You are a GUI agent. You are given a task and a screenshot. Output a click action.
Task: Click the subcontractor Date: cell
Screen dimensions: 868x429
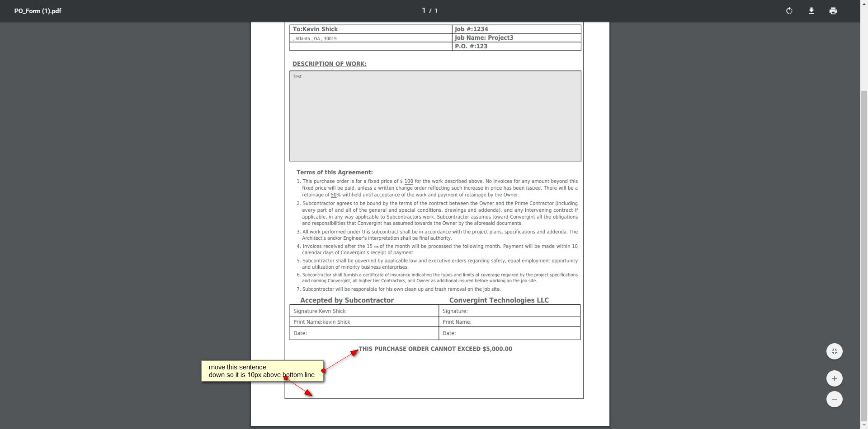pyautogui.click(x=364, y=333)
